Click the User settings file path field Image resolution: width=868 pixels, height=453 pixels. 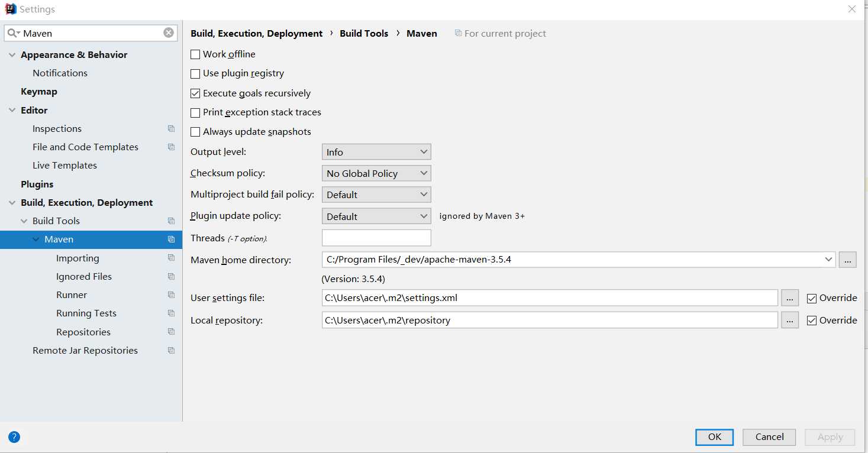point(550,297)
